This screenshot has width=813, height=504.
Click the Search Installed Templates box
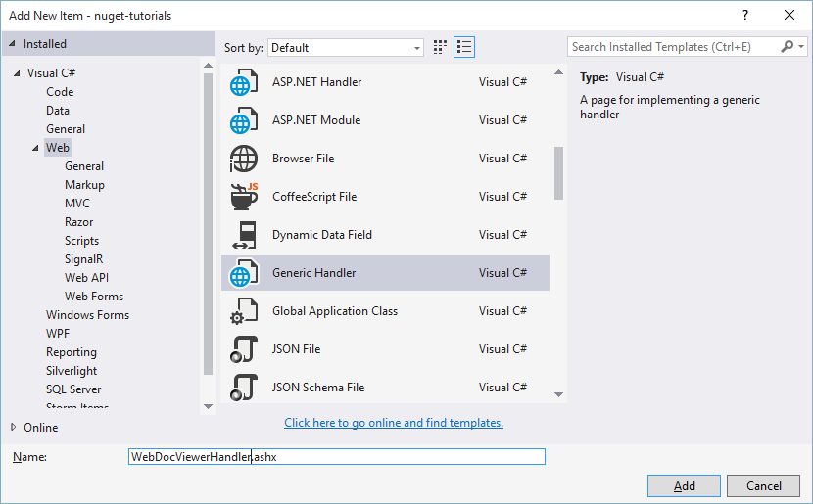(x=674, y=47)
